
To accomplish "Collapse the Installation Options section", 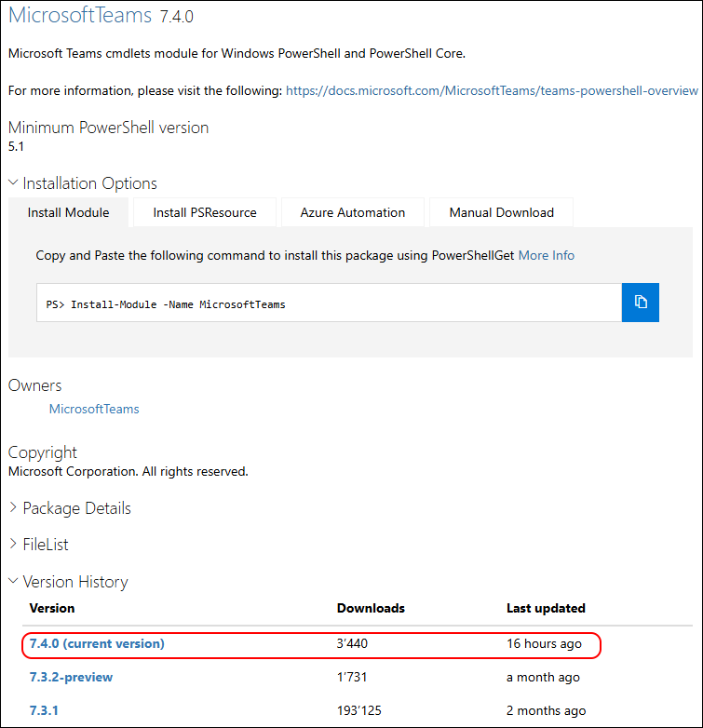I will [x=83, y=183].
